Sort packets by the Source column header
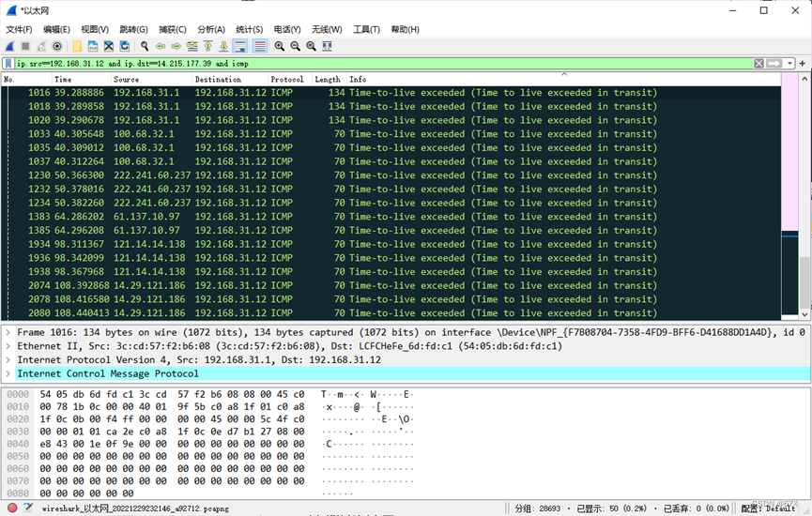812x516 pixels. coord(151,79)
